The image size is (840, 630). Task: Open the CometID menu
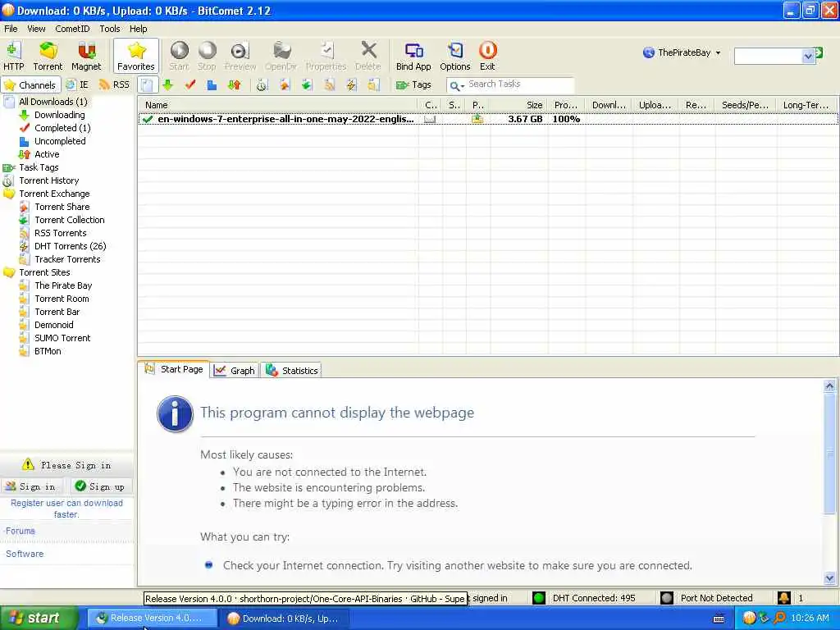click(72, 29)
